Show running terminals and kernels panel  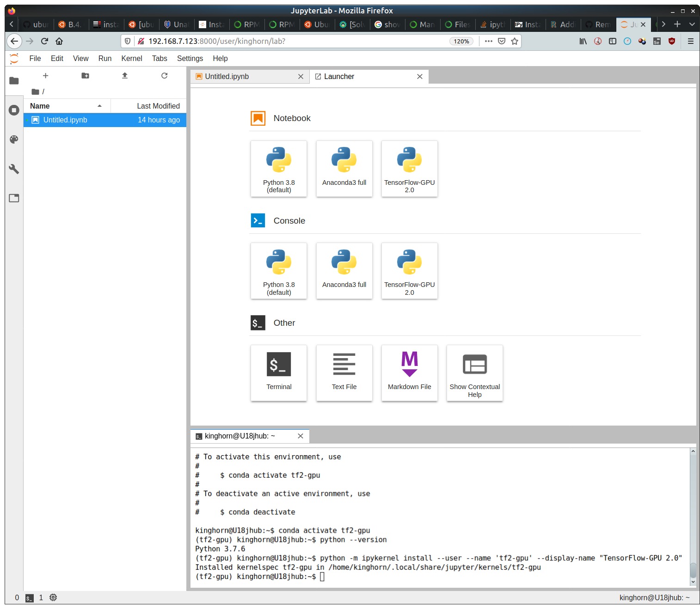pos(14,110)
